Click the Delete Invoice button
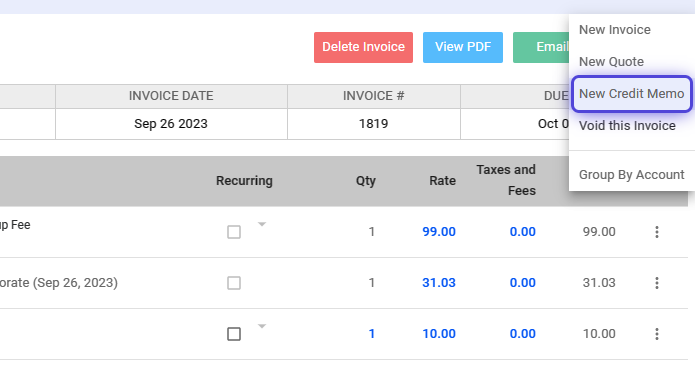The height and width of the screenshot is (377, 695). coord(363,47)
